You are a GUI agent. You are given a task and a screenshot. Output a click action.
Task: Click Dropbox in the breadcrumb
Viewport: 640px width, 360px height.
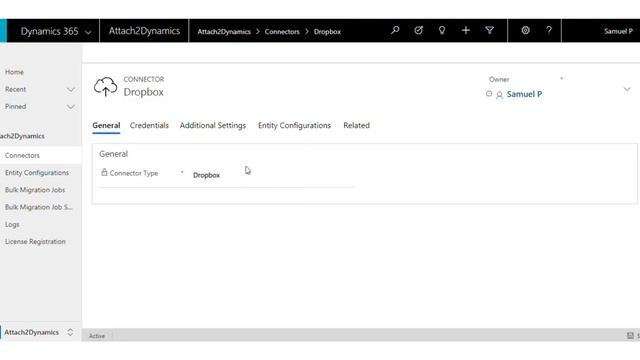click(327, 31)
